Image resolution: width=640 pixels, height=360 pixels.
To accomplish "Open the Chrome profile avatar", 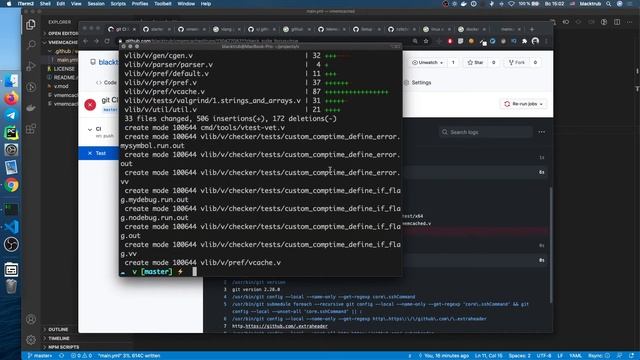I will point(535,41).
